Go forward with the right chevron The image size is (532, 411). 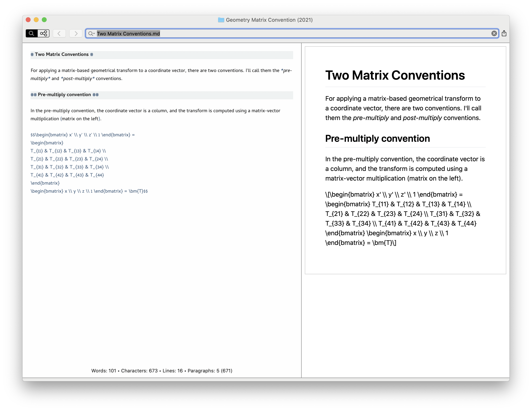pos(76,33)
